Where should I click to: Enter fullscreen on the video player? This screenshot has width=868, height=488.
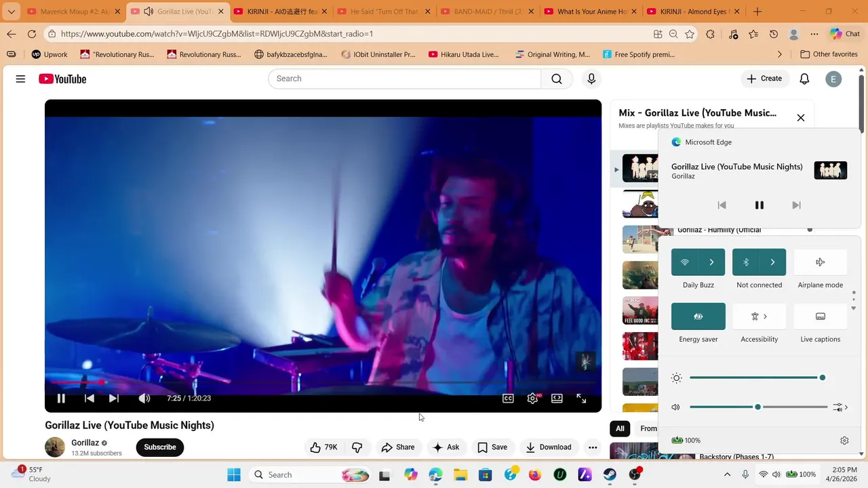581,399
